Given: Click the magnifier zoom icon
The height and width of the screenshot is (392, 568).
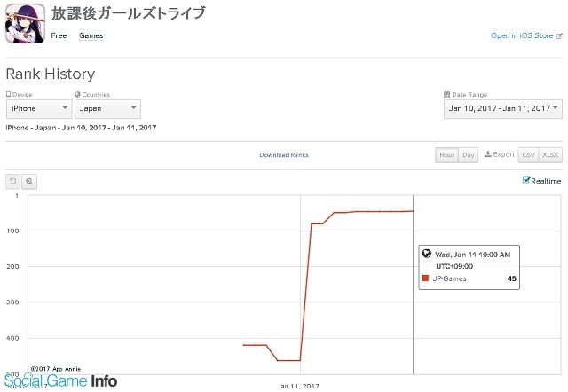Looking at the screenshot, I should [29, 181].
